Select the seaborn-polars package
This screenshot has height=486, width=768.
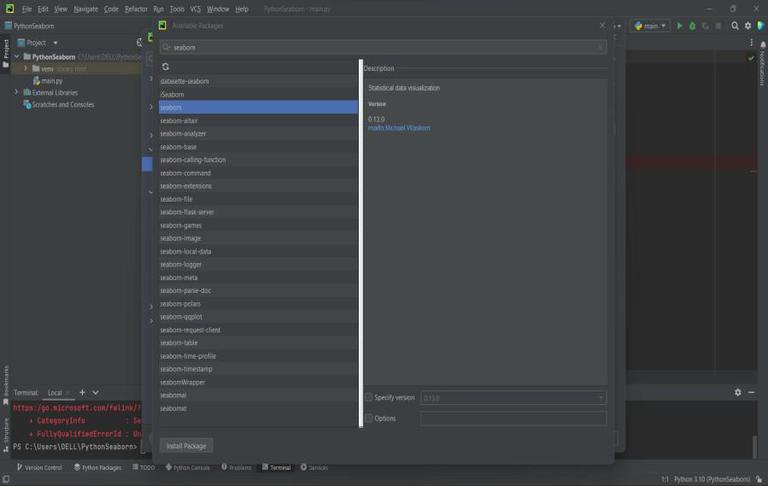click(258, 304)
